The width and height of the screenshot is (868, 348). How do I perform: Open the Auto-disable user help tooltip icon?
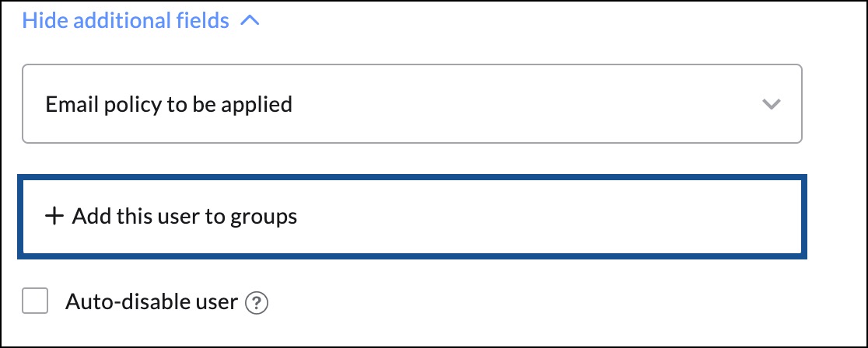[x=257, y=303]
